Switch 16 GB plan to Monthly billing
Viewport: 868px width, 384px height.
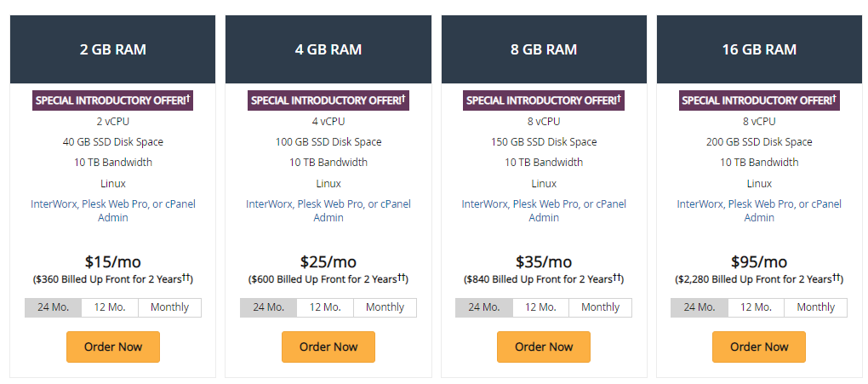815,307
